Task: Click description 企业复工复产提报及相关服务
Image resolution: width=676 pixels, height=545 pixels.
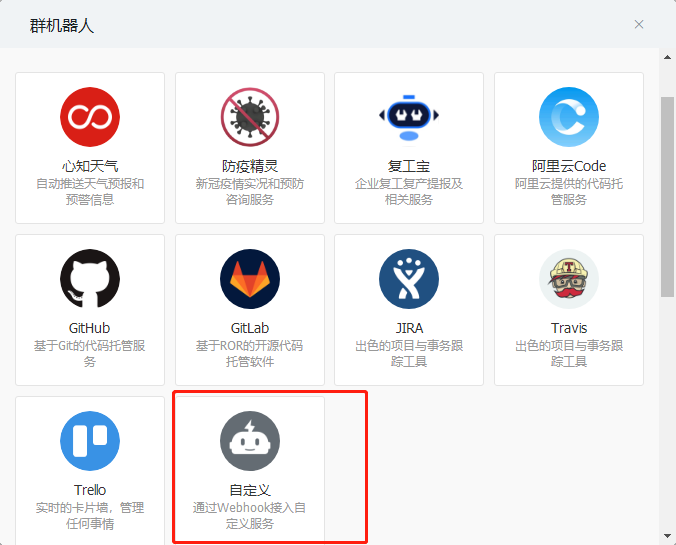Action: click(x=409, y=191)
